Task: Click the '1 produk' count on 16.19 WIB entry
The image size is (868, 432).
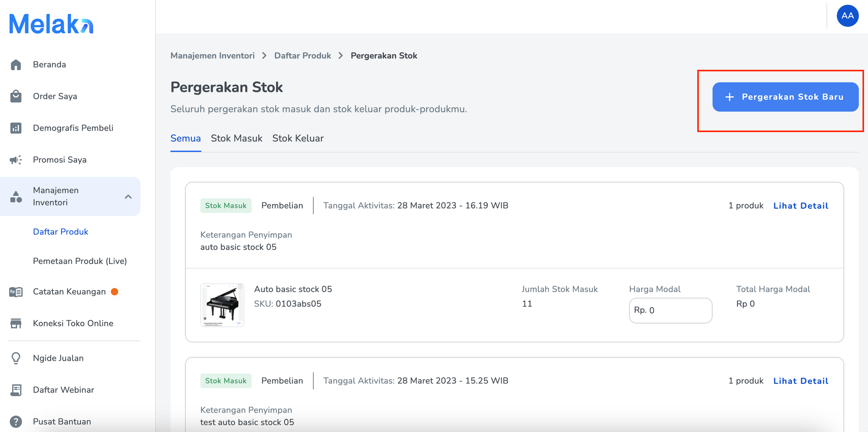Action: pyautogui.click(x=746, y=206)
